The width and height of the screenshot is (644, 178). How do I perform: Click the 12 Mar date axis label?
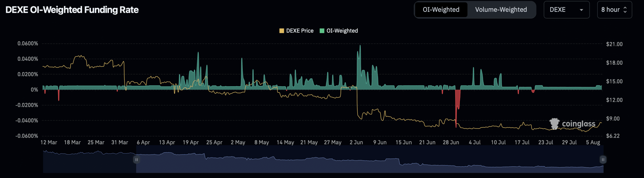pos(49,142)
